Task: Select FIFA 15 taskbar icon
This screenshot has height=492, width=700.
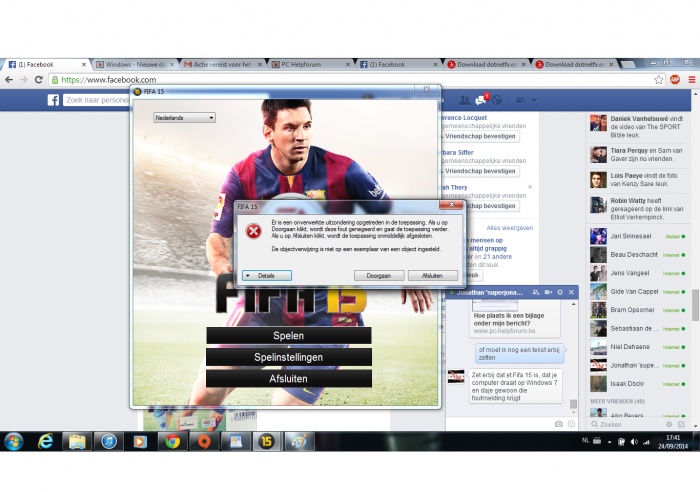Action: click(267, 442)
